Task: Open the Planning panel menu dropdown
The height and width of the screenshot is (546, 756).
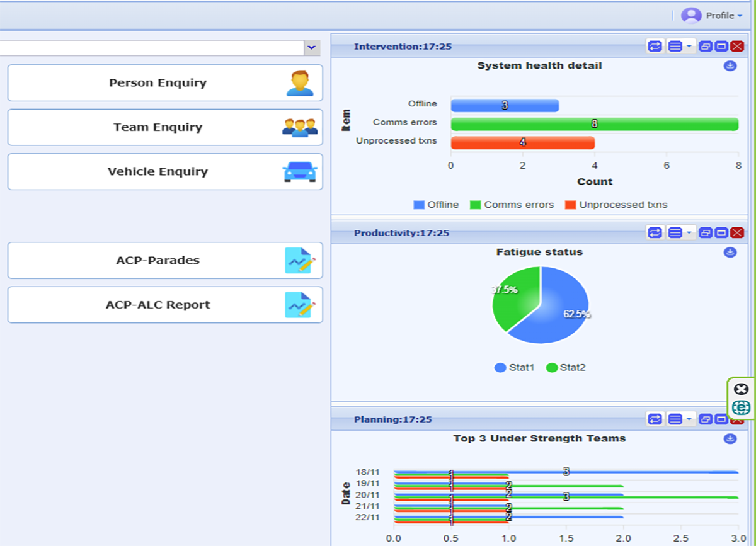Action: (679, 419)
